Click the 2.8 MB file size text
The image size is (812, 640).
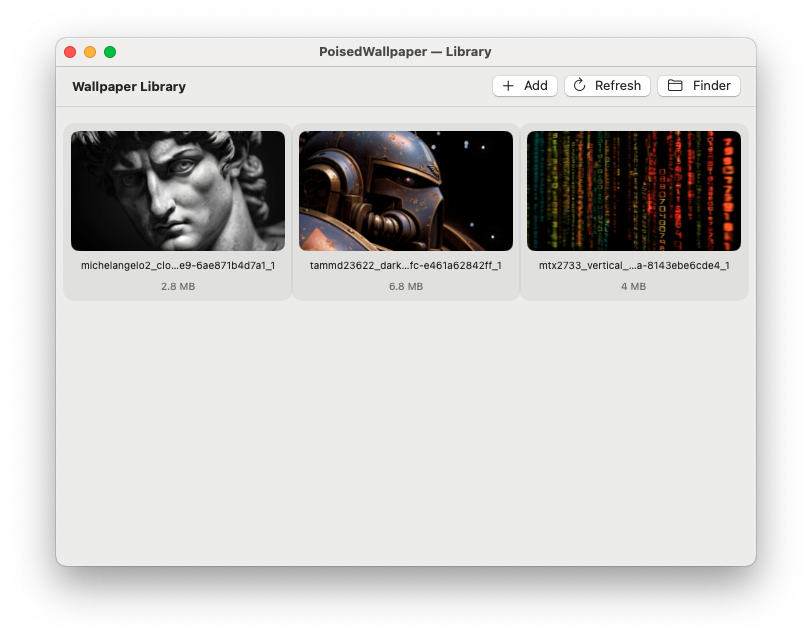178,286
